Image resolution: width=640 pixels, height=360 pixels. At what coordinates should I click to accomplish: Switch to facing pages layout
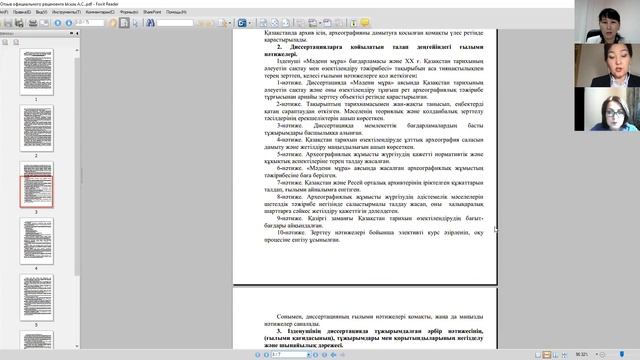click(x=556, y=355)
